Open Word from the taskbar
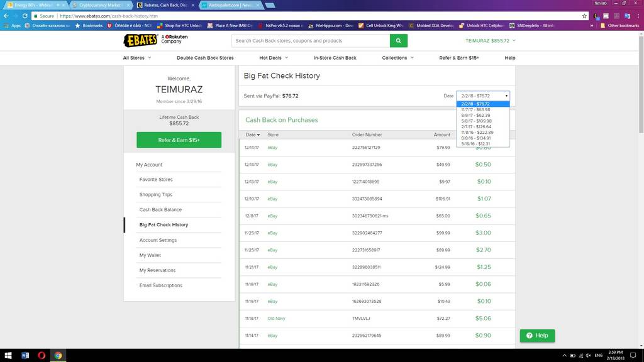The height and width of the screenshot is (362, 644). pyautogui.click(x=25, y=356)
